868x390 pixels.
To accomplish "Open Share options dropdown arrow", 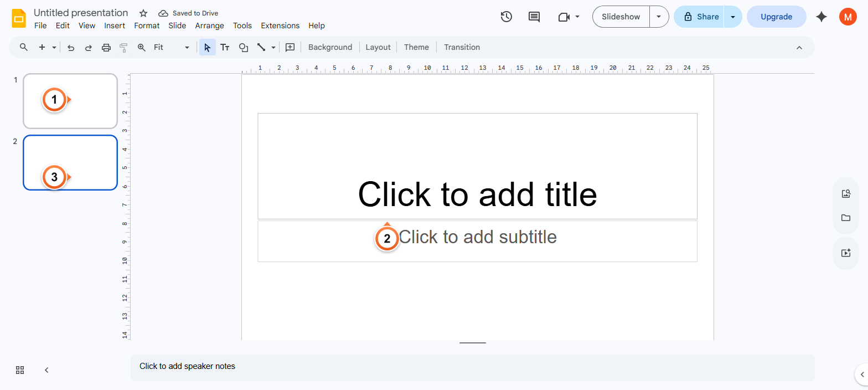I will 733,17.
